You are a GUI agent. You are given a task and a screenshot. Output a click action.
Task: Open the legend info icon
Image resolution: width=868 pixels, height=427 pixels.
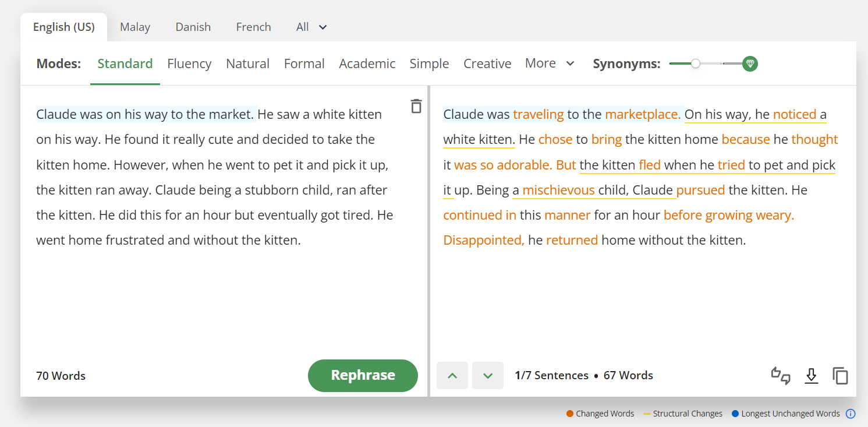(x=851, y=414)
